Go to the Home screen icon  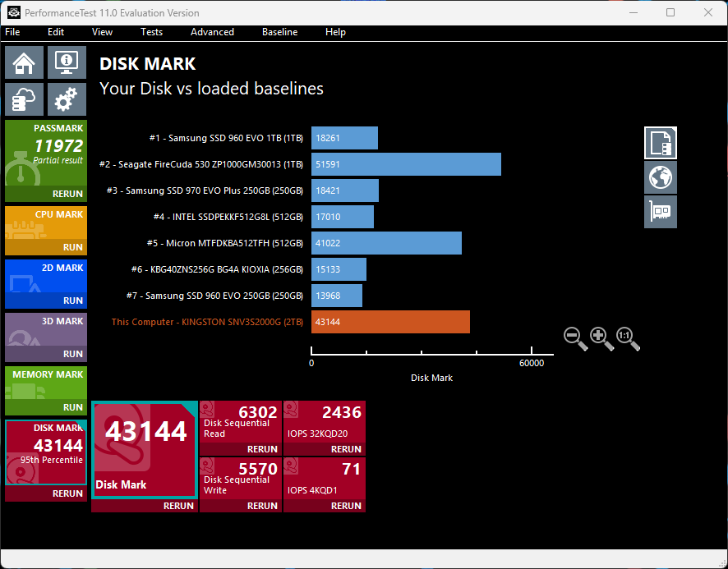pyautogui.click(x=24, y=62)
